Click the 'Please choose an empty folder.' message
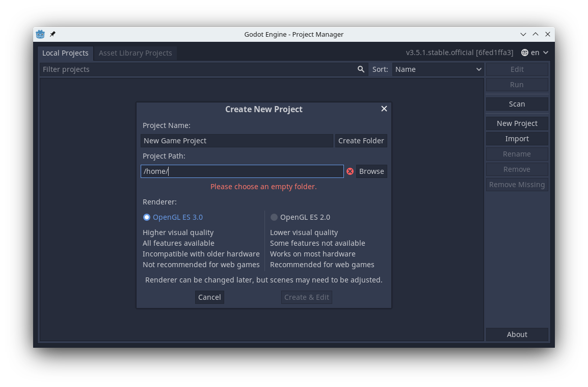This screenshot has height=387, width=588. 263,187
